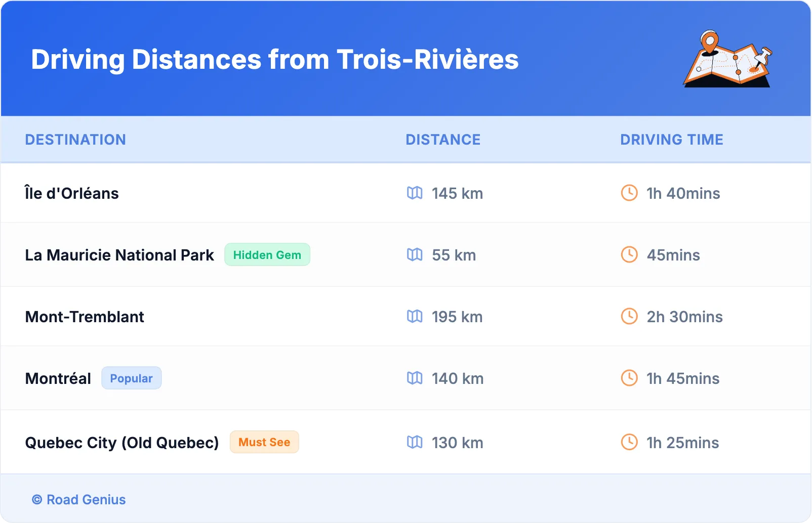The image size is (812, 523).
Task: Click the clock icon beside 1h 40mins
Action: (629, 193)
